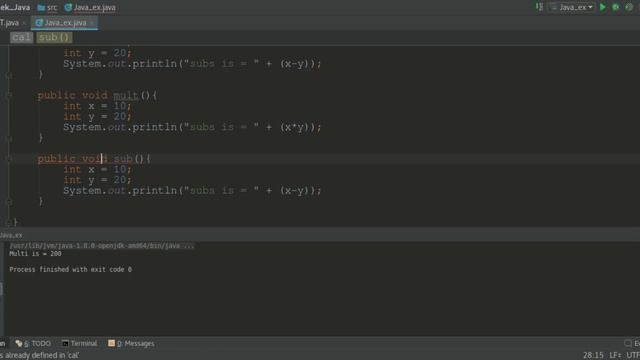This screenshot has width=640, height=360.
Task: Start debugging with the green bug icon
Action: coord(616,7)
